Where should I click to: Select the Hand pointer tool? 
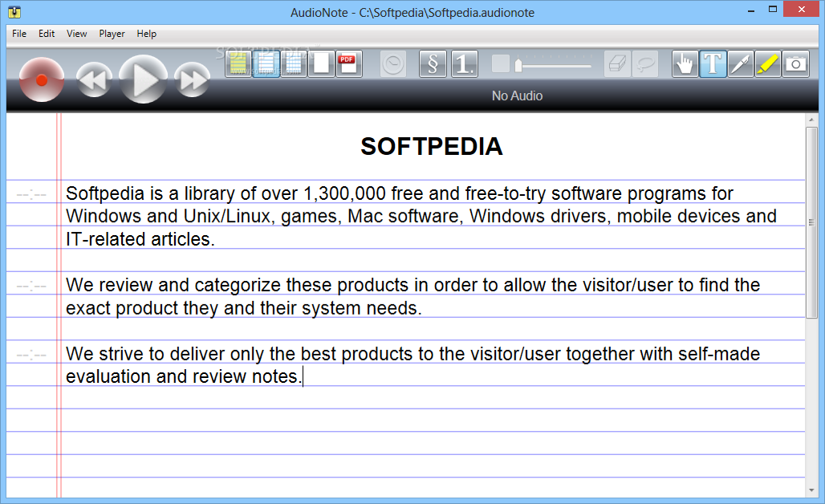click(685, 64)
